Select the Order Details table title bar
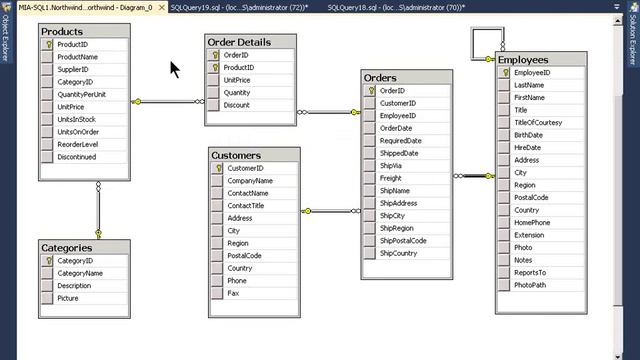Viewport: 640px width, 360px height. (250, 42)
